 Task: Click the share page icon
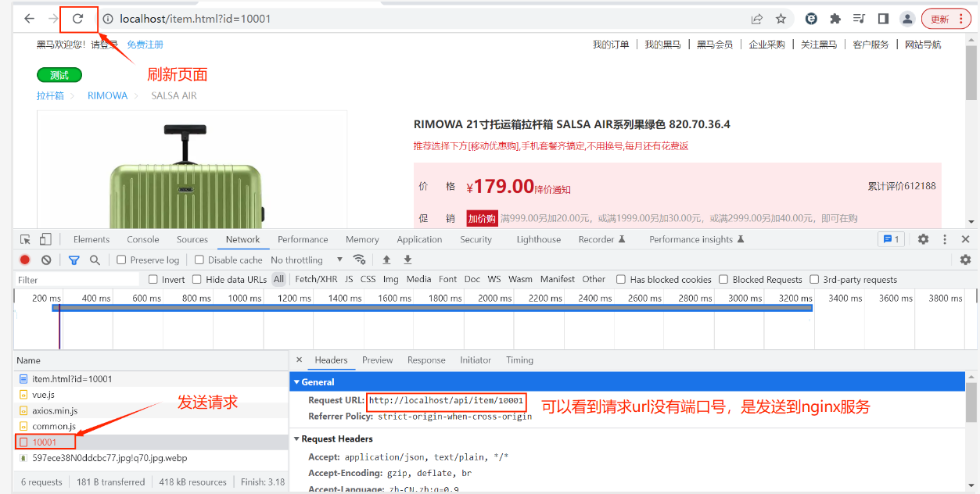point(757,19)
